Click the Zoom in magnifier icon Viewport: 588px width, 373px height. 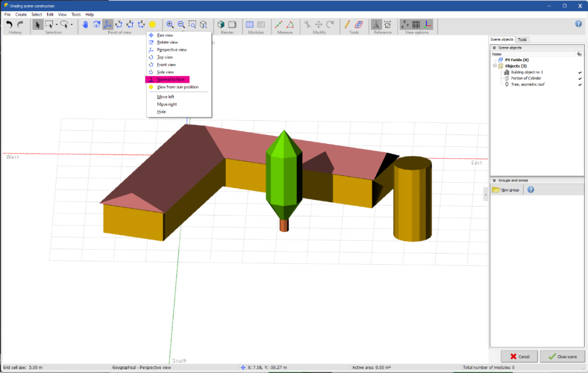click(170, 24)
